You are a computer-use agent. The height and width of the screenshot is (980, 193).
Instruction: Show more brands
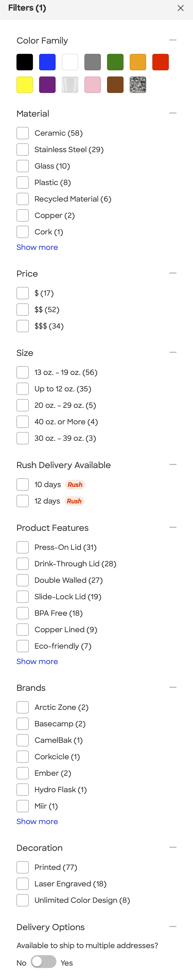[37, 822]
